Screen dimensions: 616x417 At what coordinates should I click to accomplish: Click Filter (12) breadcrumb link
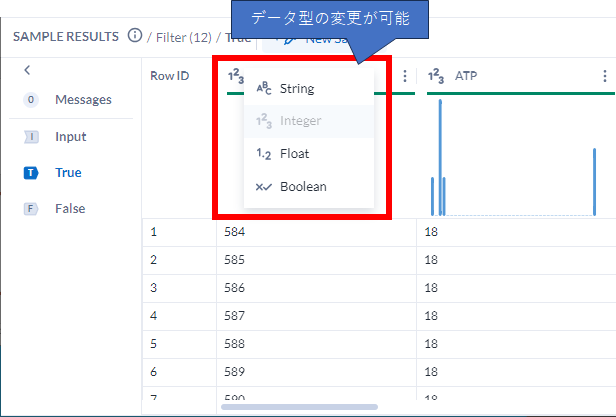click(x=184, y=37)
